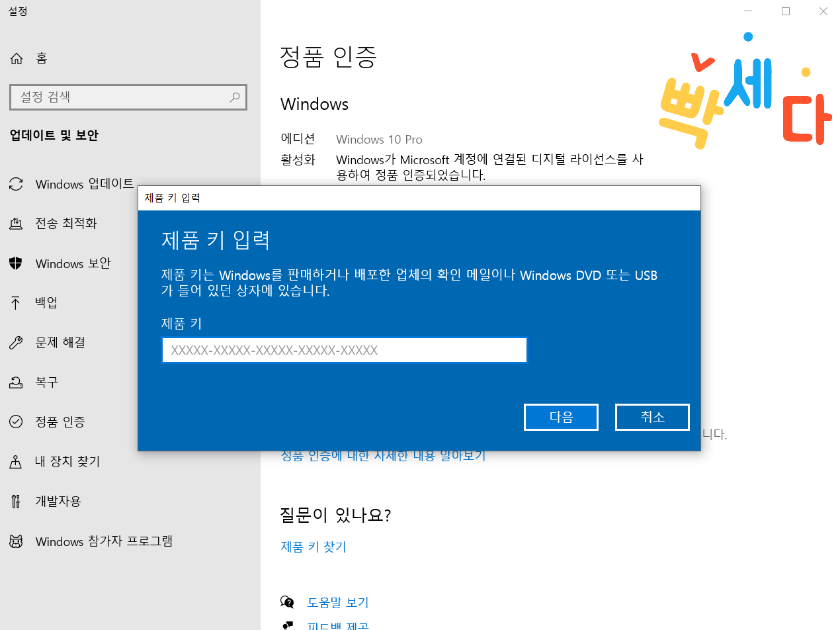This screenshot has height=630, width=840.
Task: Click the 개발자용 tools icon
Action: tap(16, 501)
